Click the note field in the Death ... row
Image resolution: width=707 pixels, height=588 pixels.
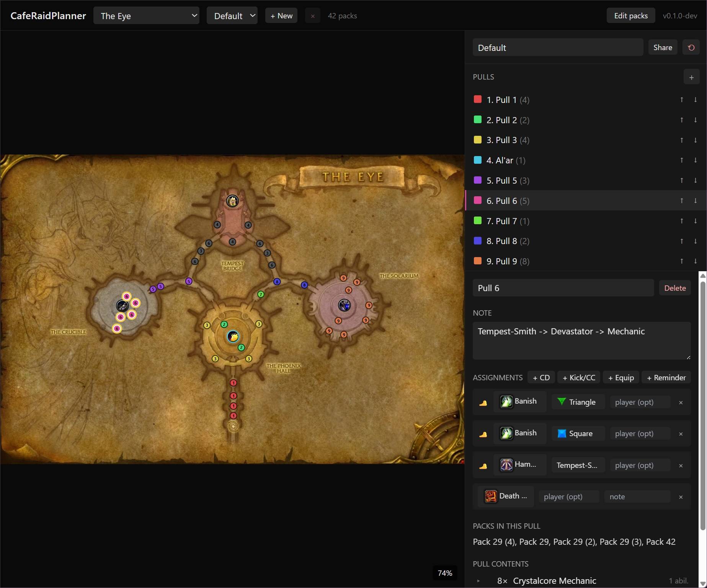(637, 497)
